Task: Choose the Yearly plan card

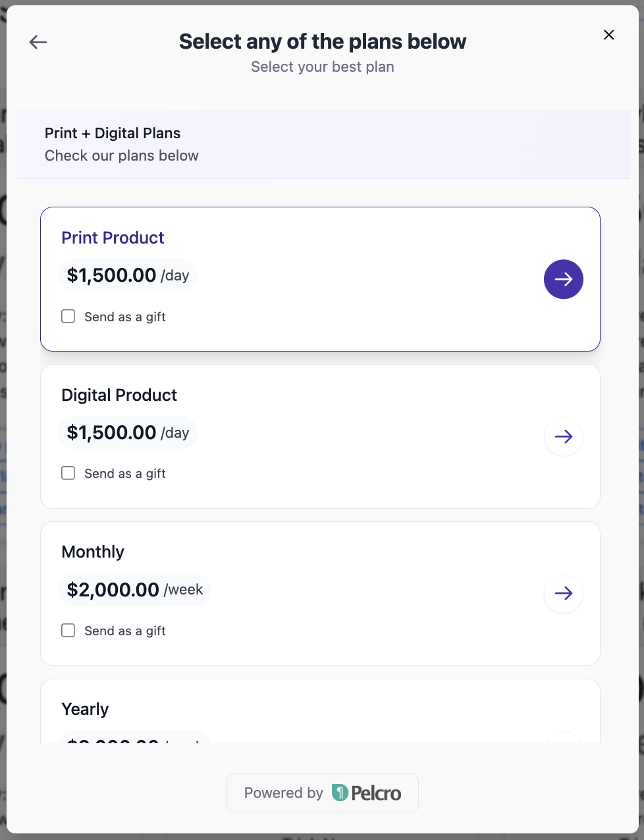Action: pos(85,710)
